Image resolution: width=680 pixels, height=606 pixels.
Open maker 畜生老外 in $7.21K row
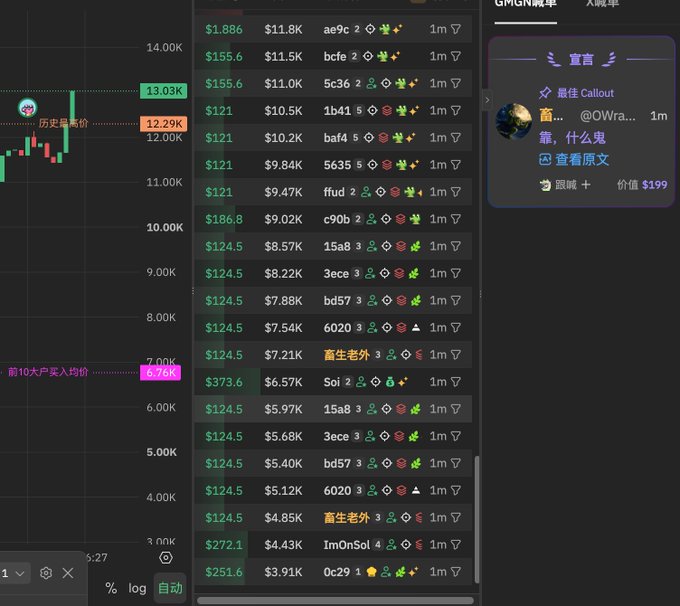point(347,355)
